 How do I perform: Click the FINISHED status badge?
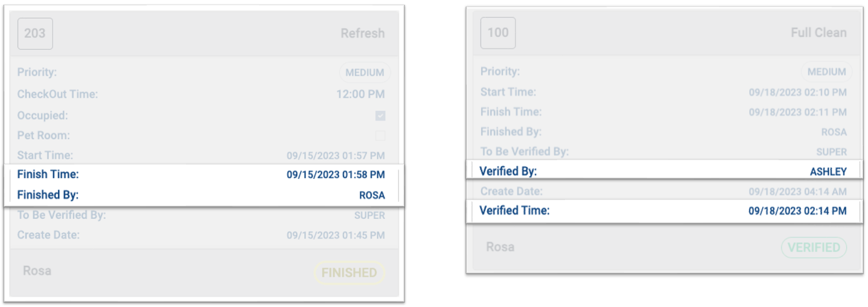pos(349,273)
